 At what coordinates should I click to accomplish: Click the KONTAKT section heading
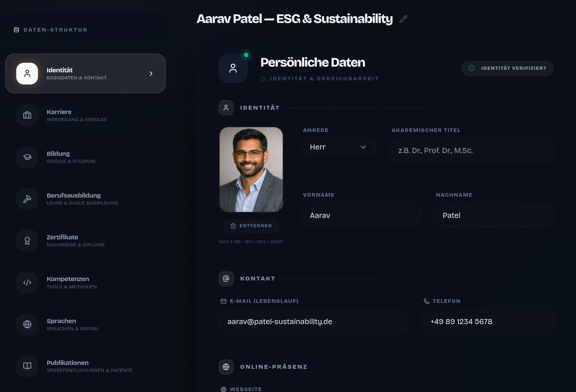258,279
